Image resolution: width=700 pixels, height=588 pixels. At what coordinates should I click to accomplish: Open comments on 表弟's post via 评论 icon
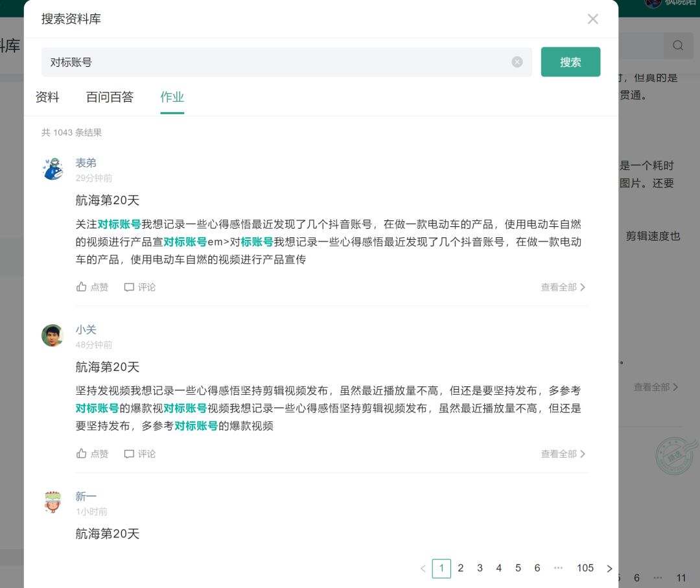pyautogui.click(x=139, y=287)
